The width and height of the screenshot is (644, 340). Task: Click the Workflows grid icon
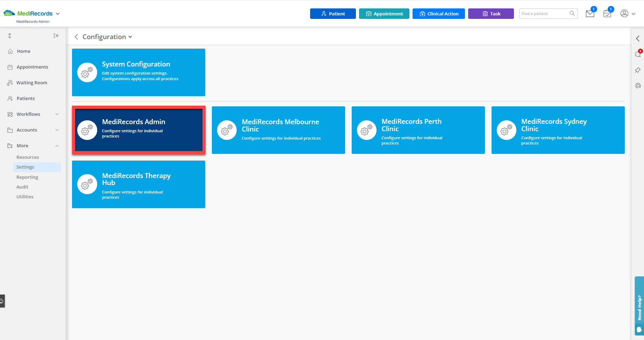[x=10, y=114]
